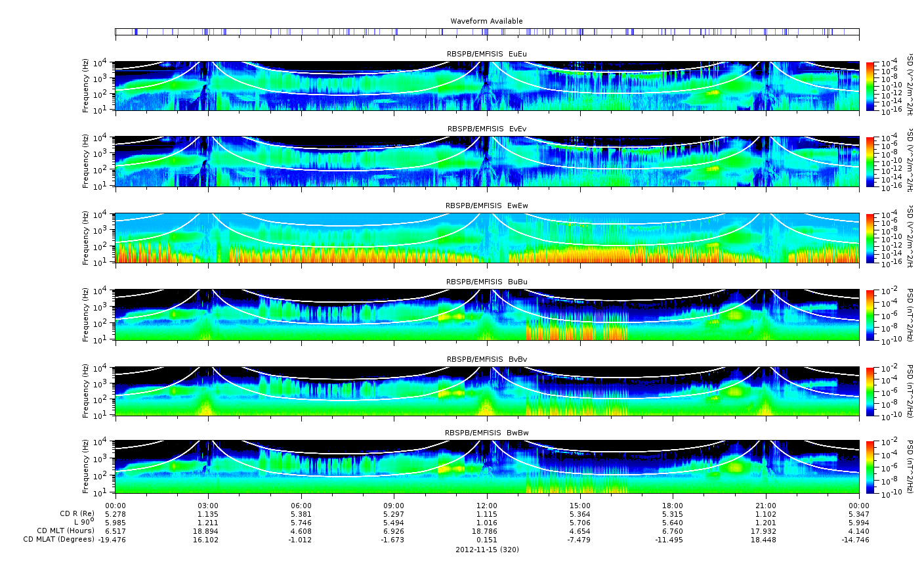The height and width of the screenshot is (564, 924).
Task: Click inside the BwBw spectrogram plot
Action: click(487, 466)
